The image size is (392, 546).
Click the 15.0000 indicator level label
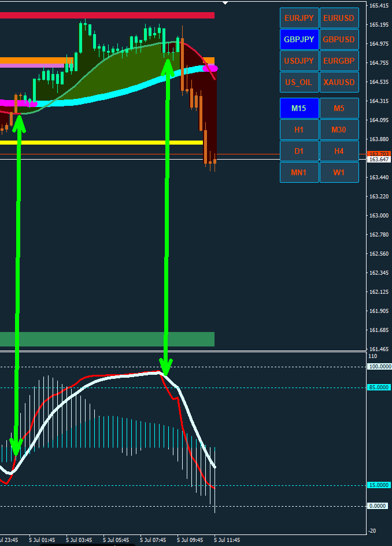point(379,485)
